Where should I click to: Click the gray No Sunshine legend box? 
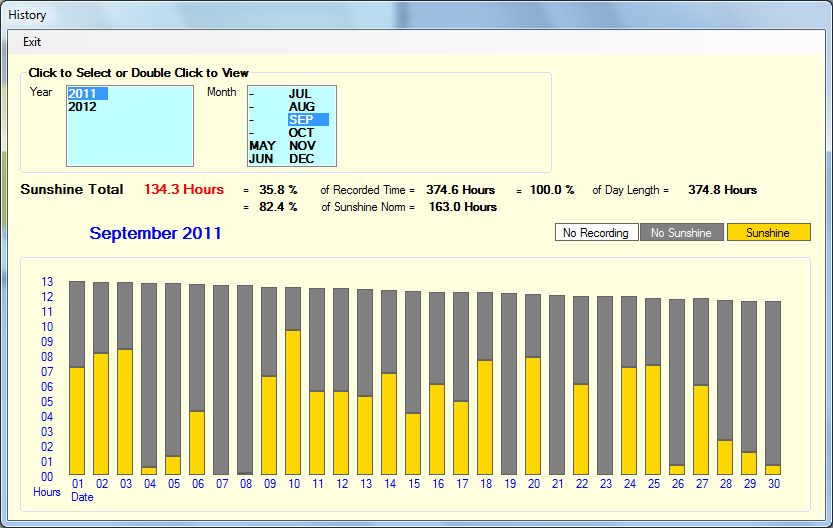tap(681, 233)
